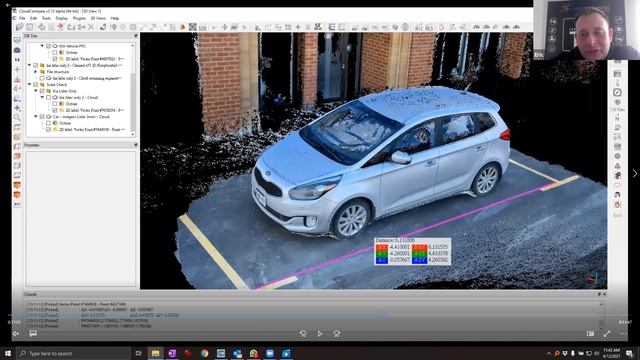Collapse the Kia Lidar Only folder
The width and height of the screenshot is (640, 360).
(36, 91)
